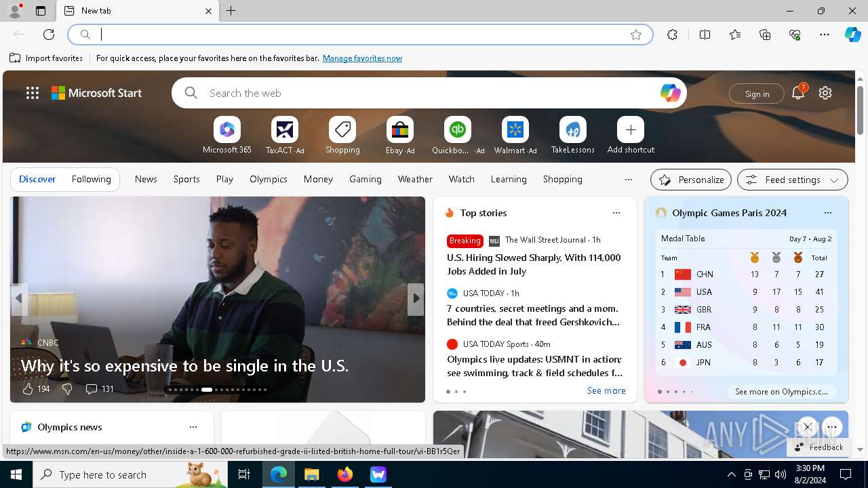868x488 pixels.
Task: Click the Sign in button
Action: point(757,94)
